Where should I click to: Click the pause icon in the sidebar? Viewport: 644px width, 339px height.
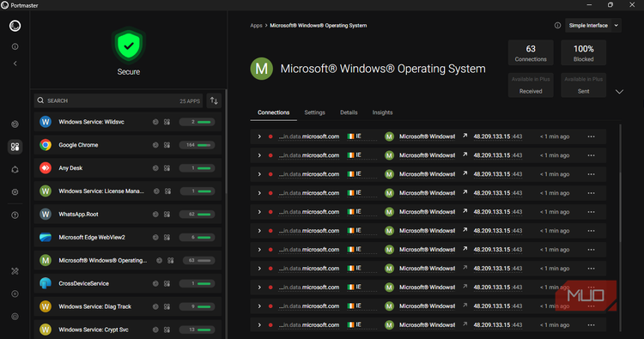[15, 294]
